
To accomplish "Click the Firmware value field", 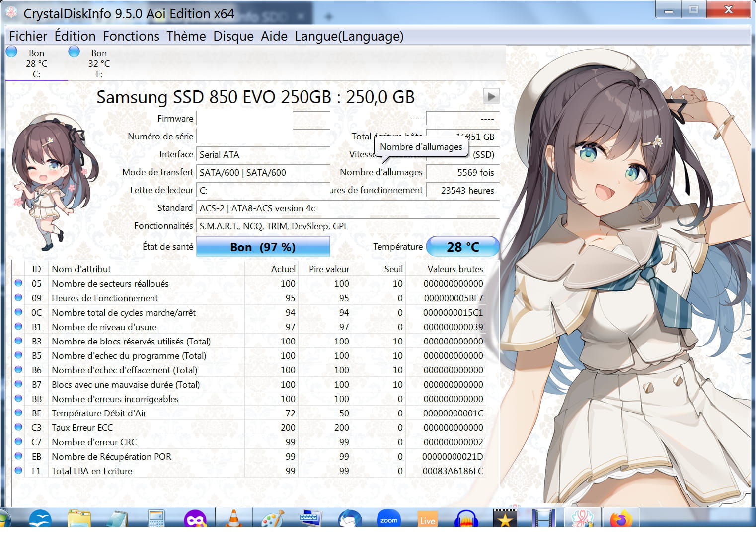I will 263,119.
